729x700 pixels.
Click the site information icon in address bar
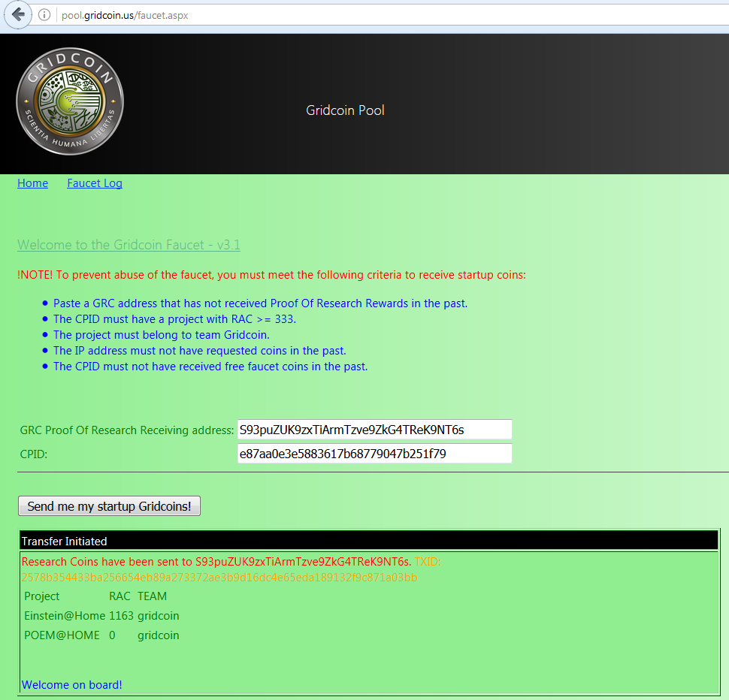pyautogui.click(x=44, y=15)
